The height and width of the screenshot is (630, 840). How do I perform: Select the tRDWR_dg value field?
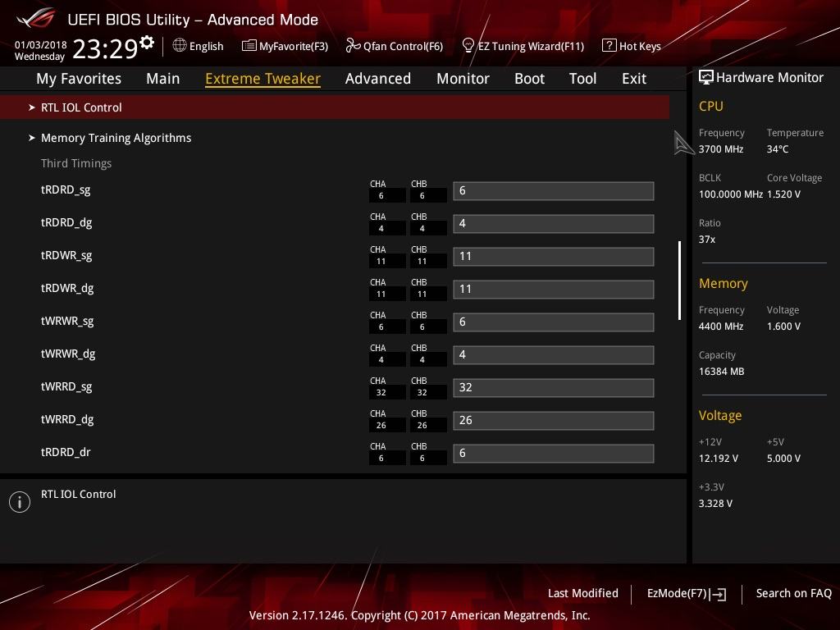(554, 289)
